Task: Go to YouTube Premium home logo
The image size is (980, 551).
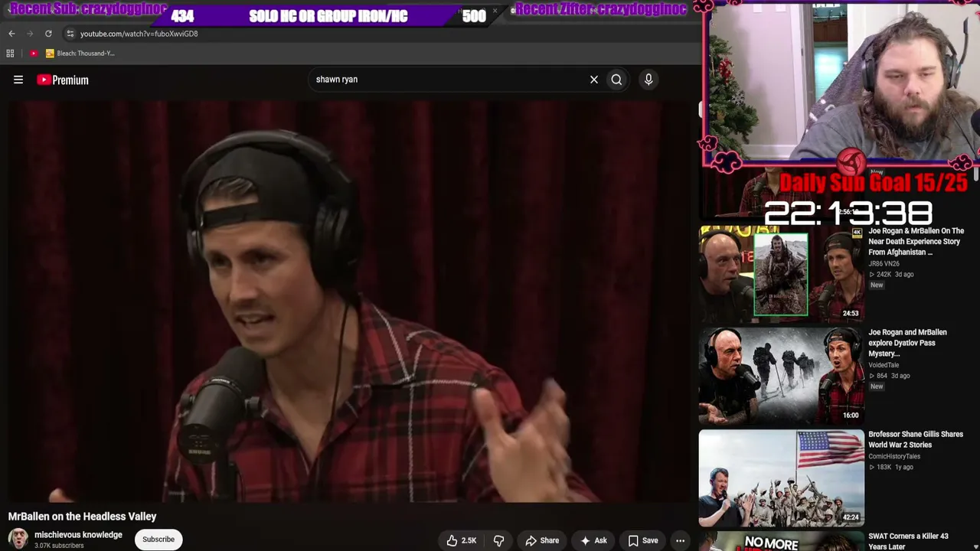Action: [x=63, y=80]
